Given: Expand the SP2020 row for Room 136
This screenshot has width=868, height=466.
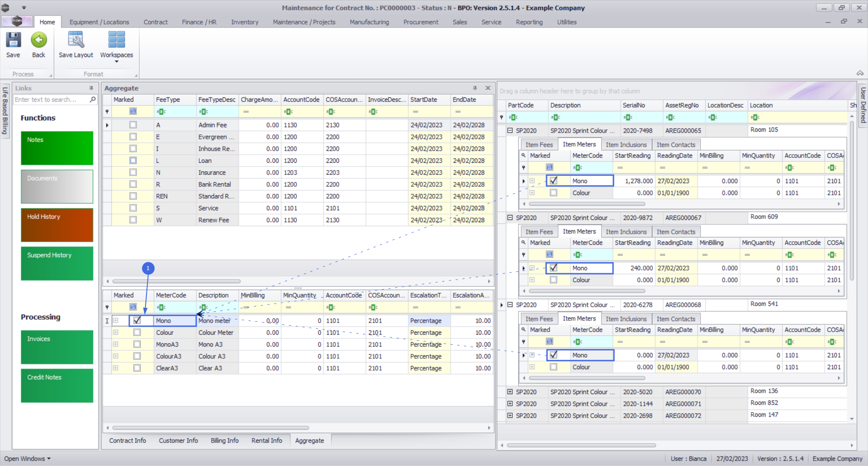Looking at the screenshot, I should [x=510, y=392].
